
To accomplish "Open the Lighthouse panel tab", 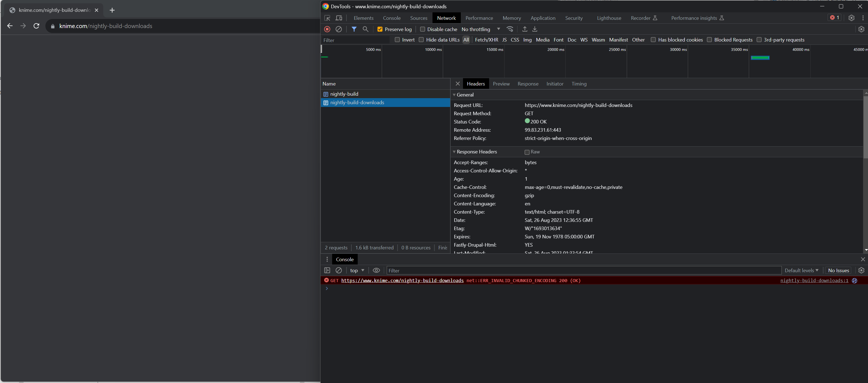I will click(609, 18).
